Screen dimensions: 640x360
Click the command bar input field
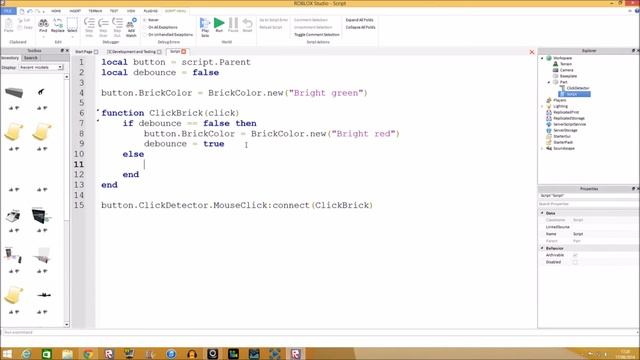pos(320,332)
